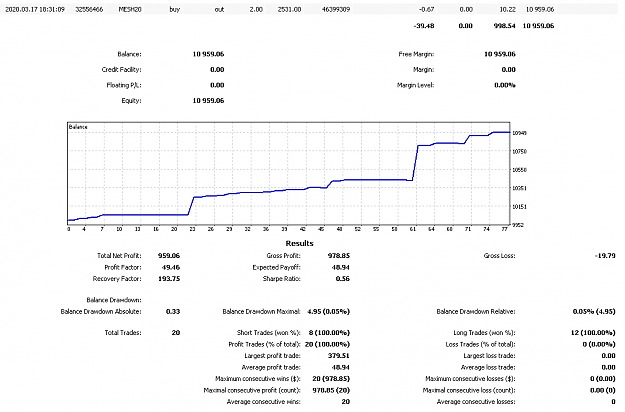Select the 'Credit Facility:' label
The image size is (625, 412).
122,70
